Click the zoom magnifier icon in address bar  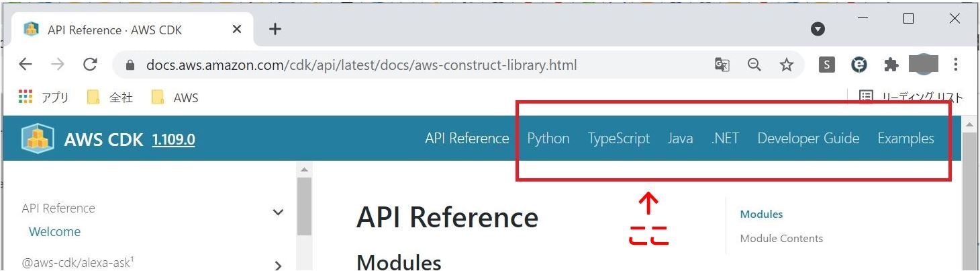click(x=754, y=65)
